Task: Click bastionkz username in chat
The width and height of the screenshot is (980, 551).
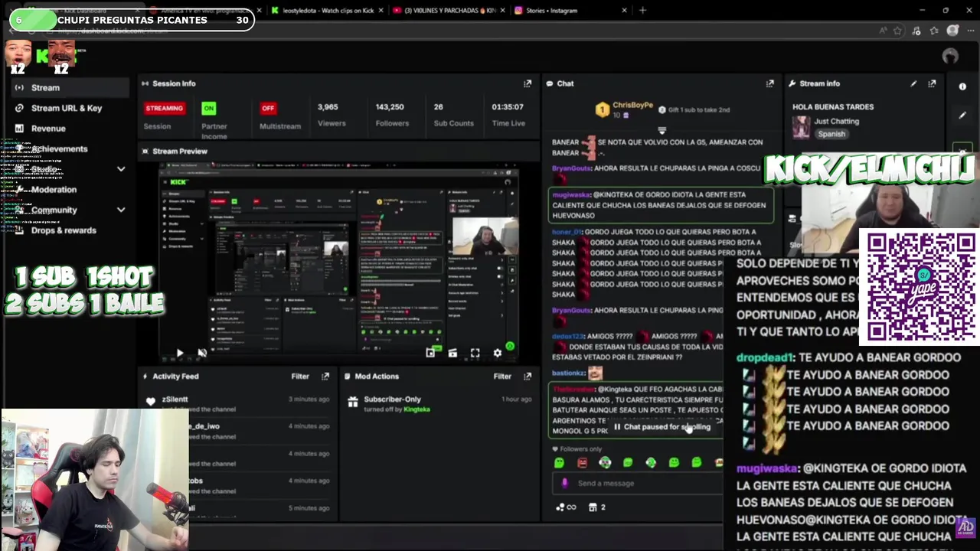Action: (569, 373)
